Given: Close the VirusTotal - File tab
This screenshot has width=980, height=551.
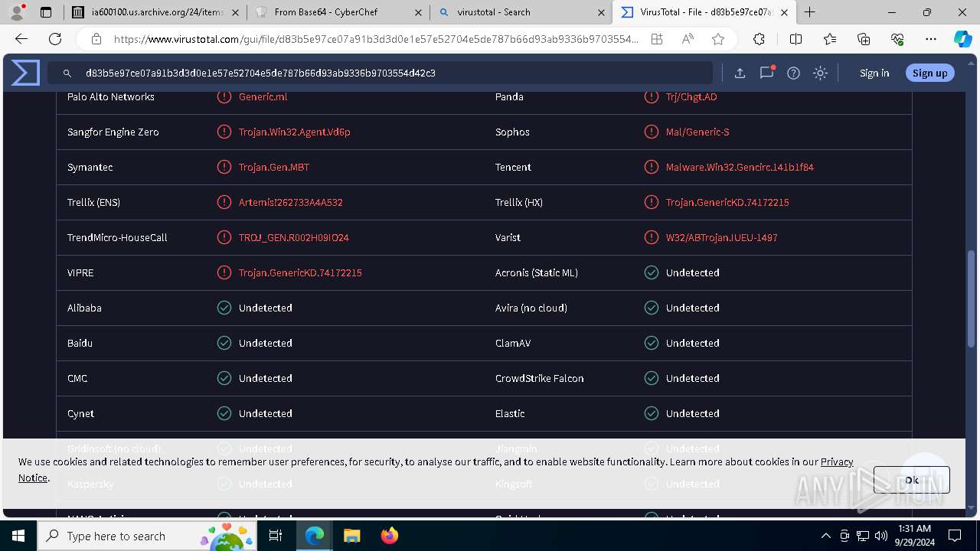Looking at the screenshot, I should coord(784,12).
